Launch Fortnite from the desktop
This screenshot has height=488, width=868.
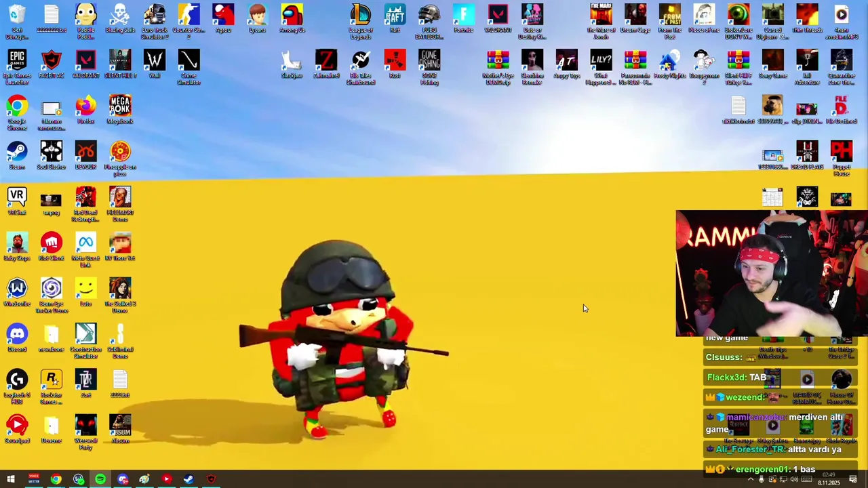click(x=463, y=19)
